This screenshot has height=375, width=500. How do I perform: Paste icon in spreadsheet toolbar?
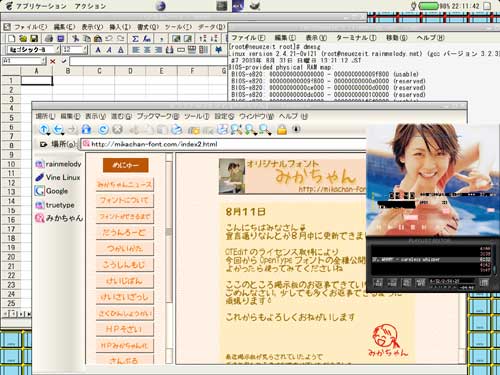pyautogui.click(x=98, y=39)
